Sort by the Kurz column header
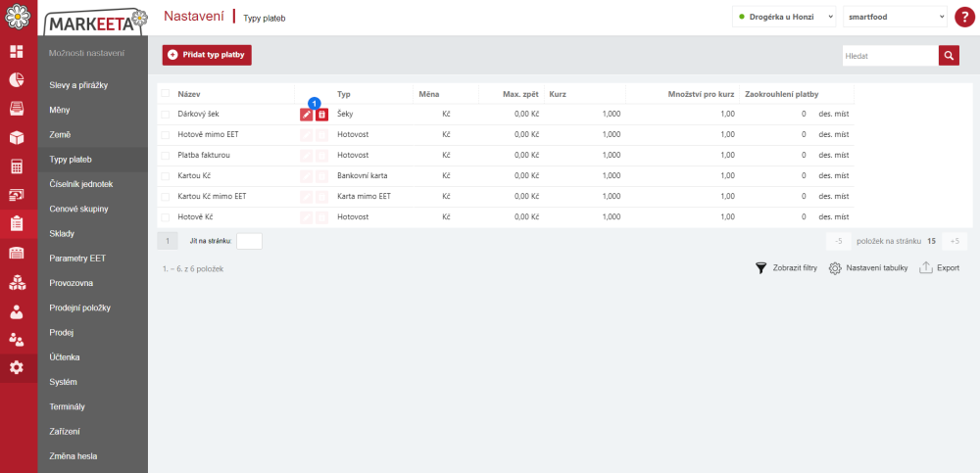 558,94
